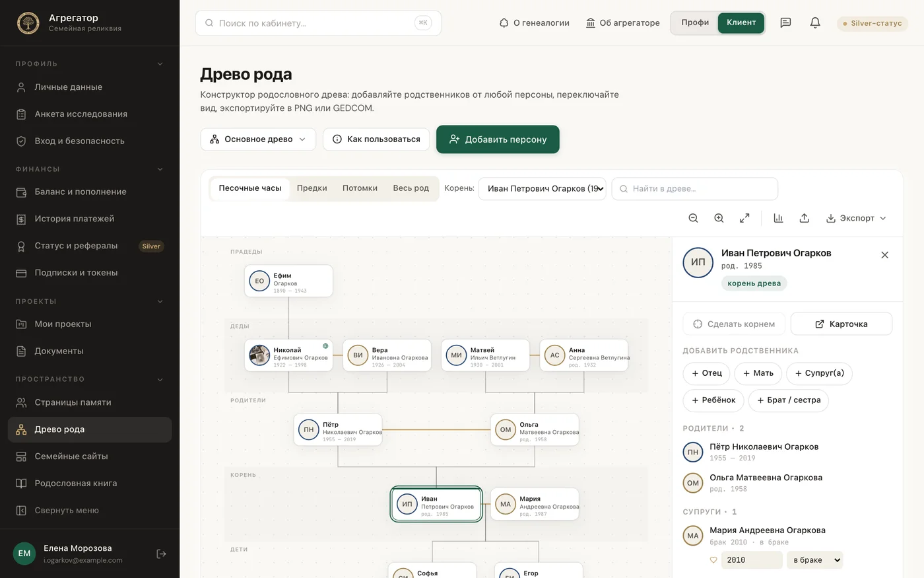The width and height of the screenshot is (924, 578).
Task: Click the Добавить персону button
Action: (x=498, y=139)
